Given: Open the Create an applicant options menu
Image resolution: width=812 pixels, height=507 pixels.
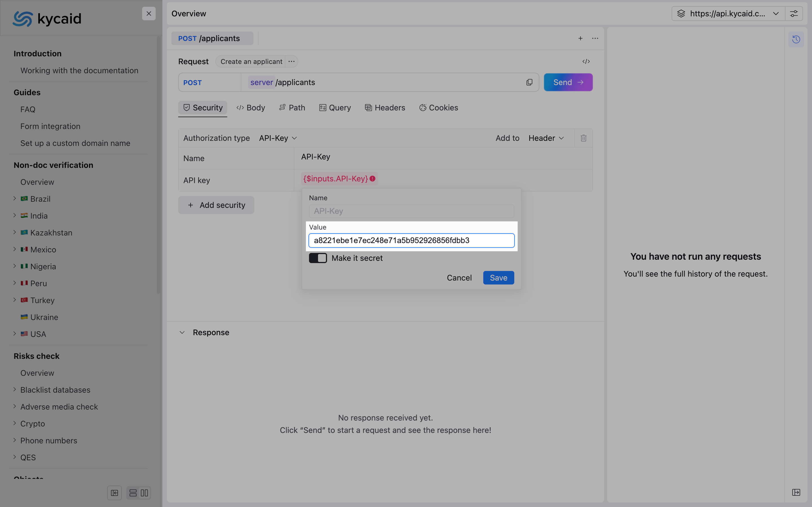Looking at the screenshot, I should (x=291, y=61).
